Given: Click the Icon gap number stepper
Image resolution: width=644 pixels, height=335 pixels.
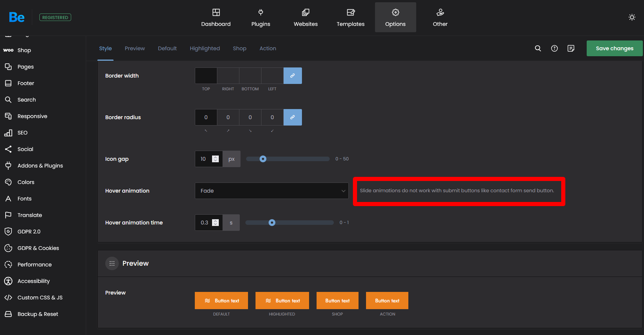Looking at the screenshot, I should (215, 159).
